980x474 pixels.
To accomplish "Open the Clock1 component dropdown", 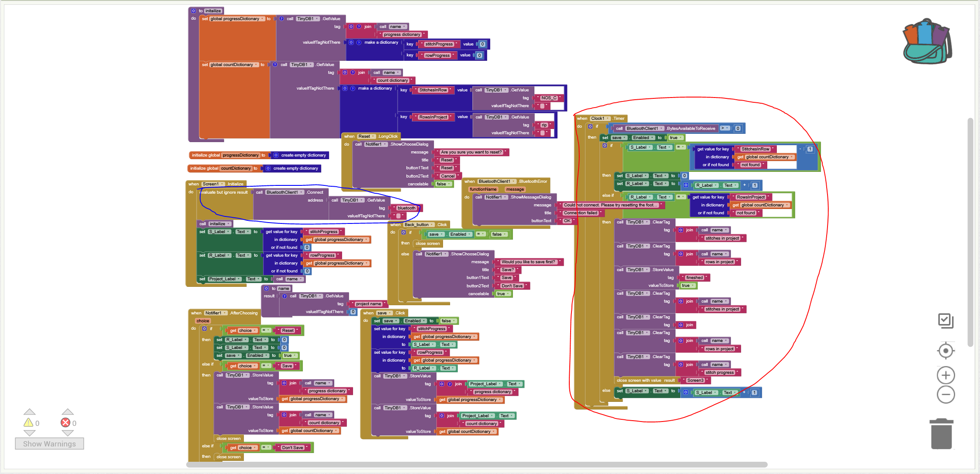I will (608, 118).
